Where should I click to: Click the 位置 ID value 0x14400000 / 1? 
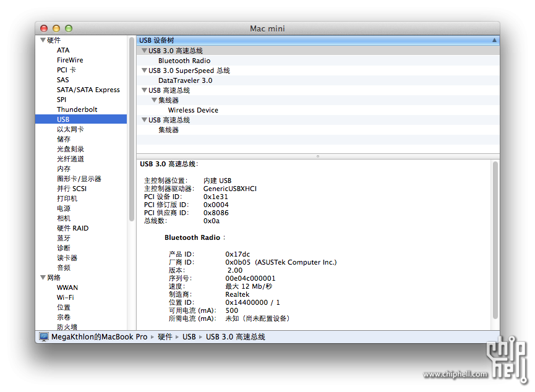click(x=252, y=302)
